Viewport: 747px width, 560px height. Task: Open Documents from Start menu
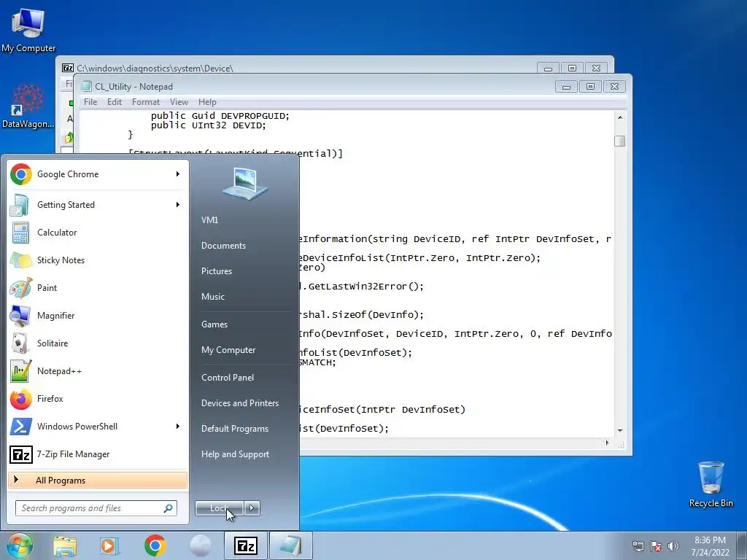point(223,246)
